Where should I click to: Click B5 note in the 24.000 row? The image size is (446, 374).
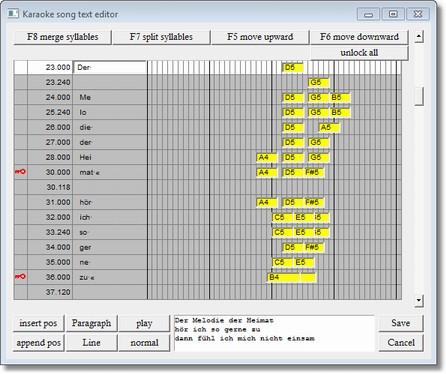point(339,97)
